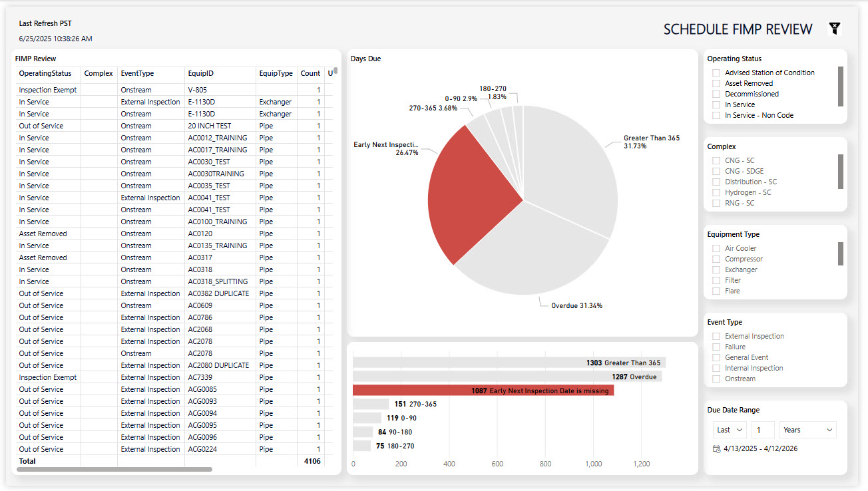868x491 pixels.
Task: Click the table's horizontal scrollbar
Action: coord(114,470)
